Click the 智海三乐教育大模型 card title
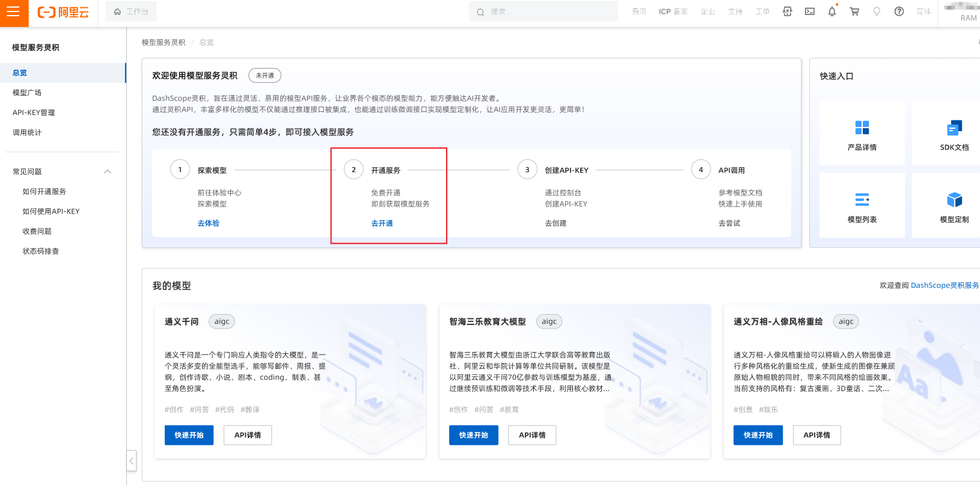Viewport: 980px width, 485px height. 488,321
